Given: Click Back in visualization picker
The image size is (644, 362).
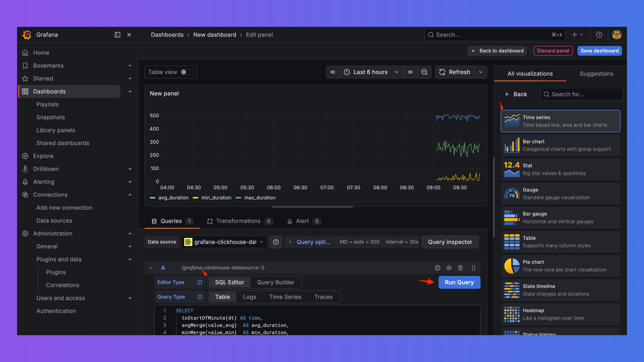Looking at the screenshot, I should (x=516, y=94).
